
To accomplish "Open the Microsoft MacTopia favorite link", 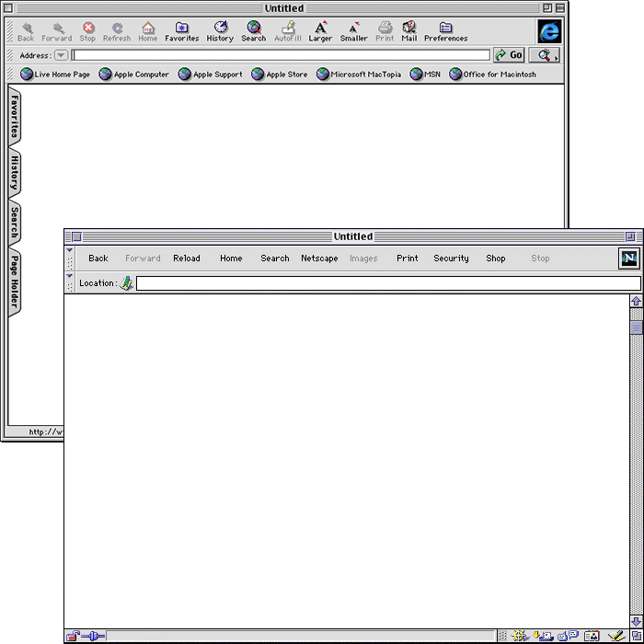I will click(x=359, y=75).
